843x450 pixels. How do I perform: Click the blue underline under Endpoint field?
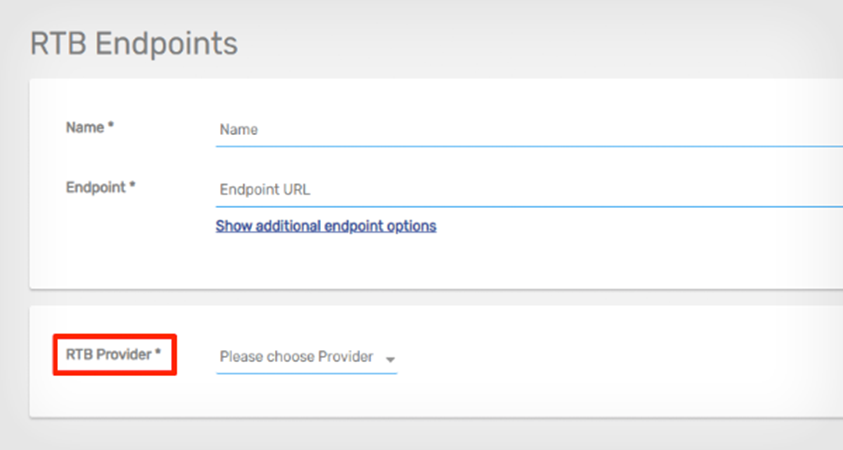click(x=529, y=206)
